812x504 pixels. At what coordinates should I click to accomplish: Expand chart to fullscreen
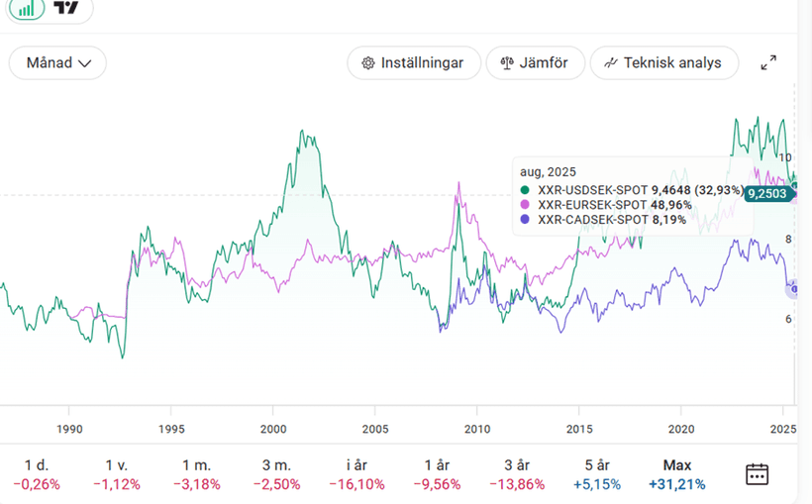point(768,62)
